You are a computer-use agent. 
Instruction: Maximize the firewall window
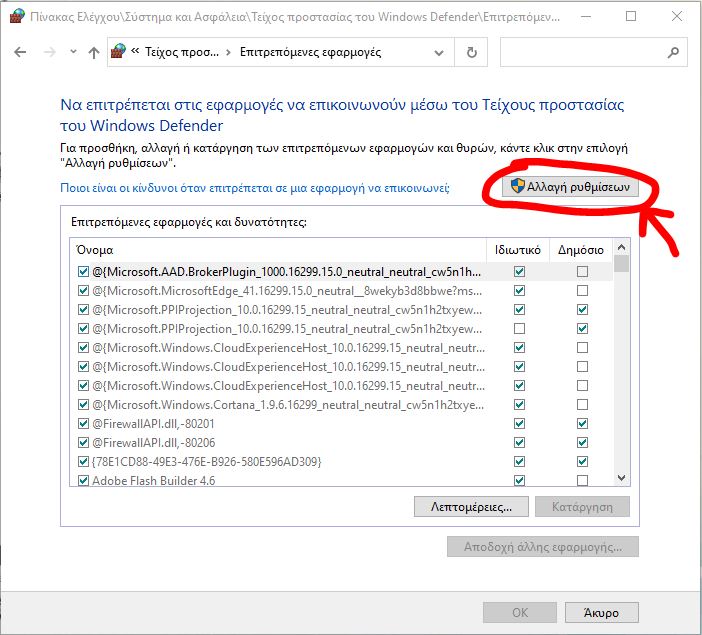coord(631,17)
